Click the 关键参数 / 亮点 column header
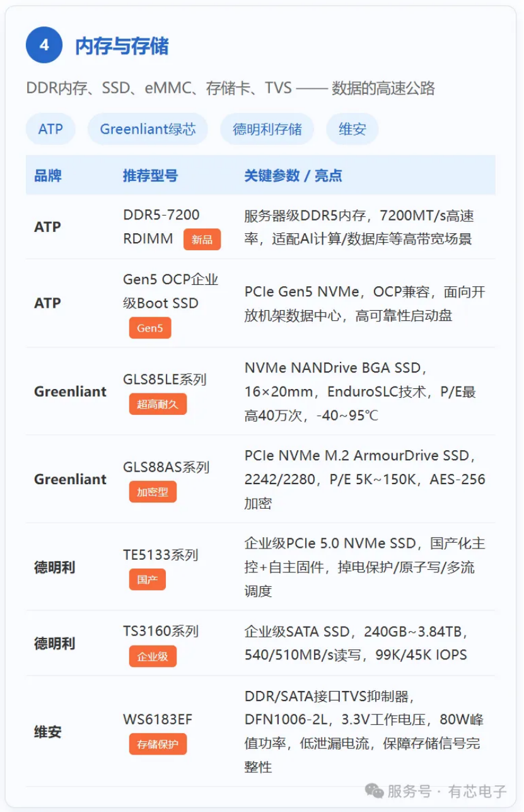This screenshot has height=812, width=524. [293, 175]
